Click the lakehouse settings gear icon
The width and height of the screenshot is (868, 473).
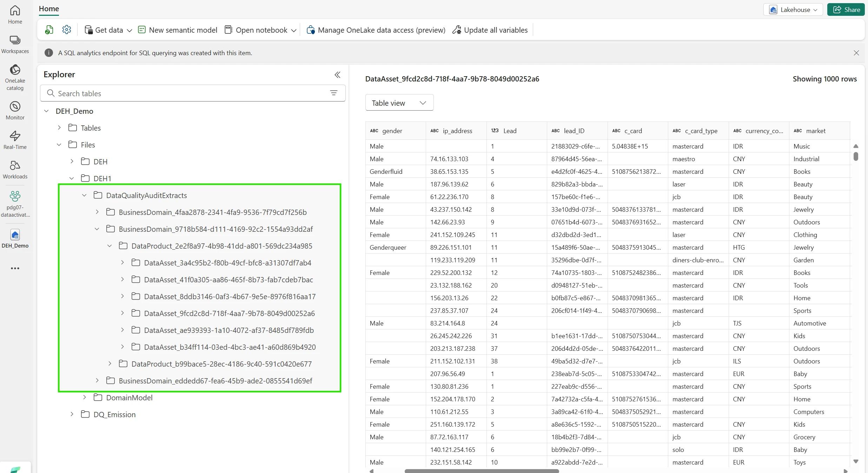coord(67,30)
